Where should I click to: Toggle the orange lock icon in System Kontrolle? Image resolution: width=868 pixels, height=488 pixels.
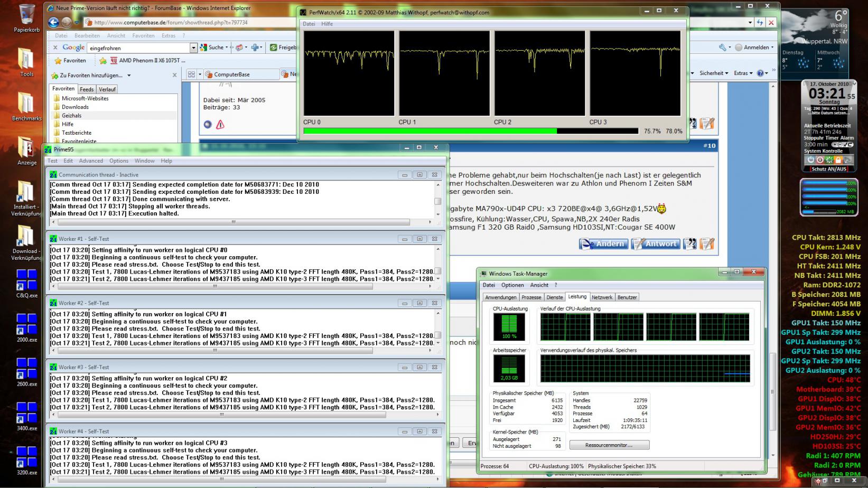point(838,159)
